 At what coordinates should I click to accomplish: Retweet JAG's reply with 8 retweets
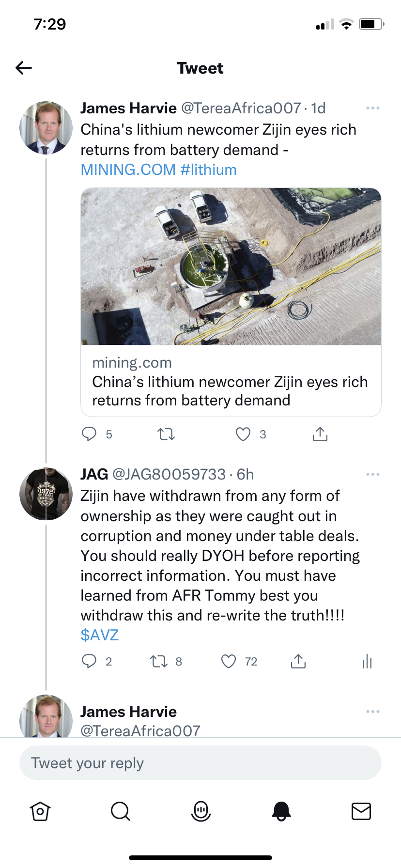pyautogui.click(x=158, y=661)
